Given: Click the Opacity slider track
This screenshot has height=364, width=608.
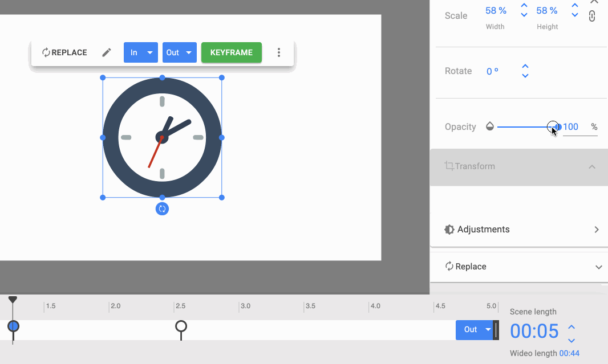Looking at the screenshot, I should [528, 126].
